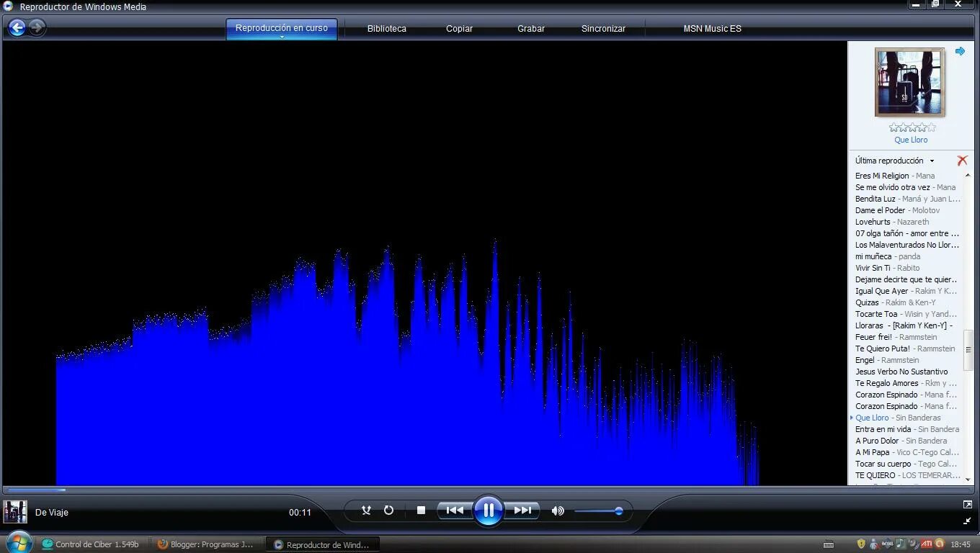Click the ATI tray icon
The width and height of the screenshot is (980, 553).
click(927, 544)
